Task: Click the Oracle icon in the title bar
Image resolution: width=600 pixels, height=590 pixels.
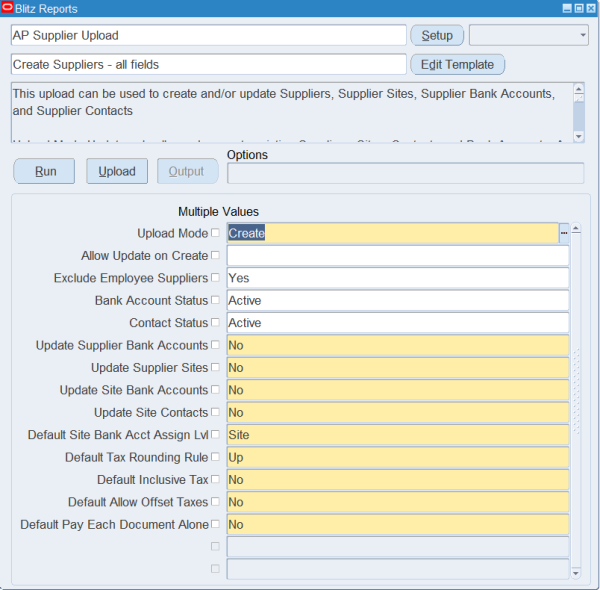Action: [x=7, y=8]
